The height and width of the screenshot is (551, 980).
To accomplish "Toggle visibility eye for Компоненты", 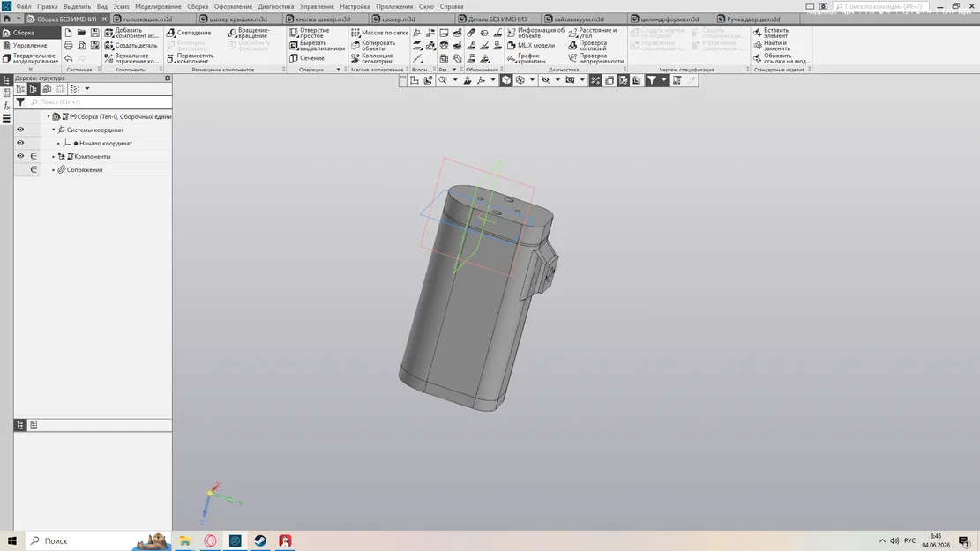I will [x=20, y=156].
